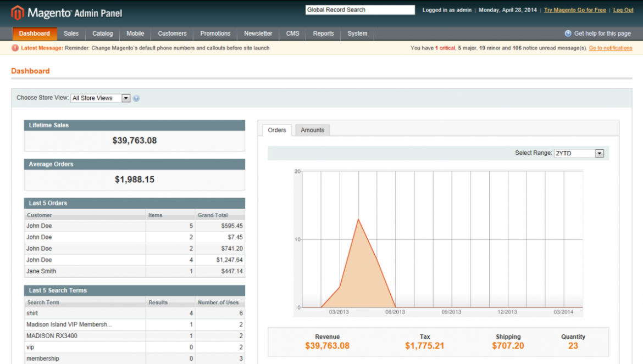The image size is (643, 364).
Task: Open the Catalog menu
Action: coord(102,33)
